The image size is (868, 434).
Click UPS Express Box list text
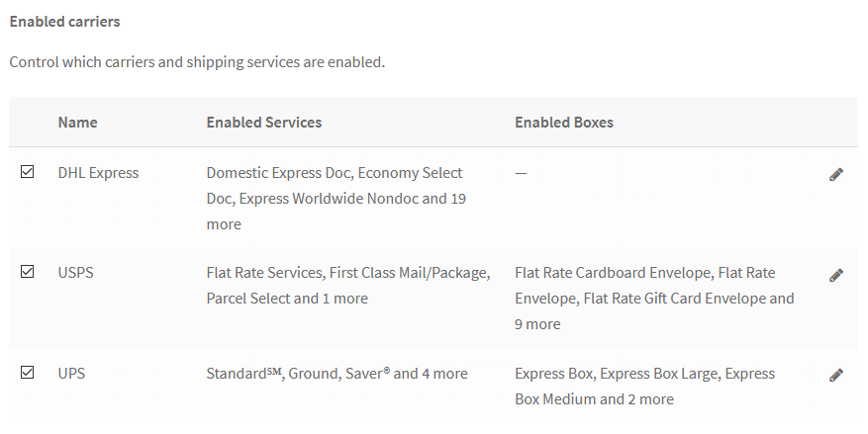[x=645, y=386]
